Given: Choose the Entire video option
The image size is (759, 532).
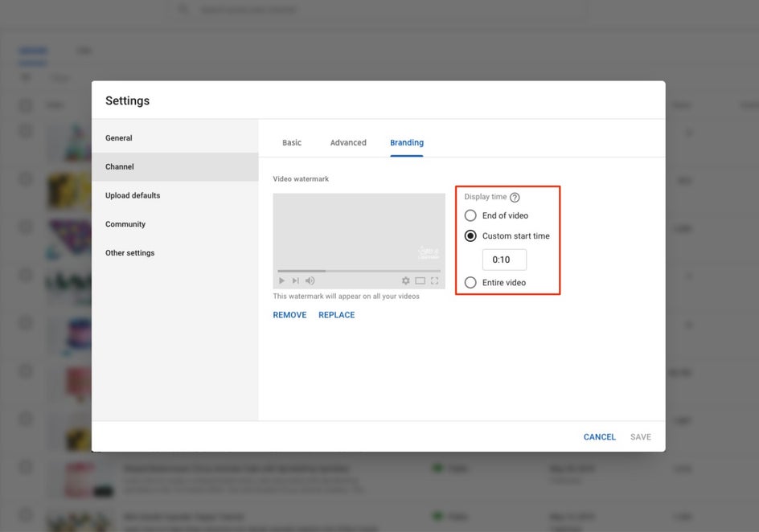Looking at the screenshot, I should pyautogui.click(x=470, y=282).
